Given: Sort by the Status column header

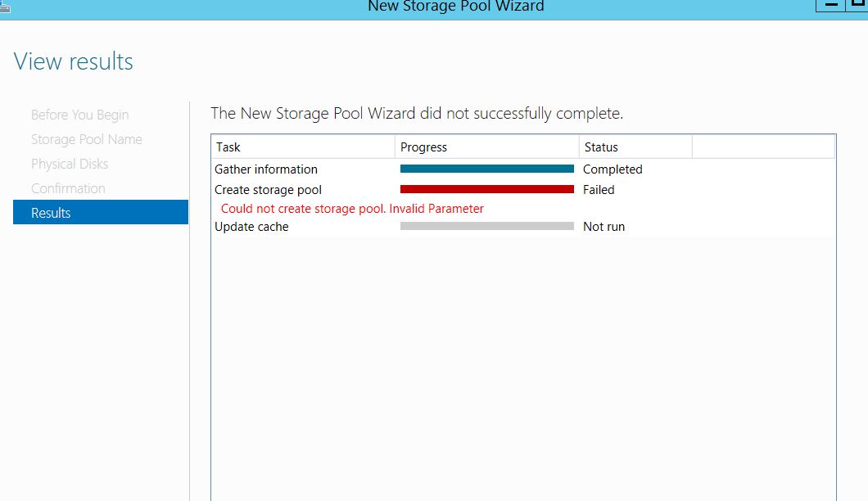Looking at the screenshot, I should coord(635,147).
